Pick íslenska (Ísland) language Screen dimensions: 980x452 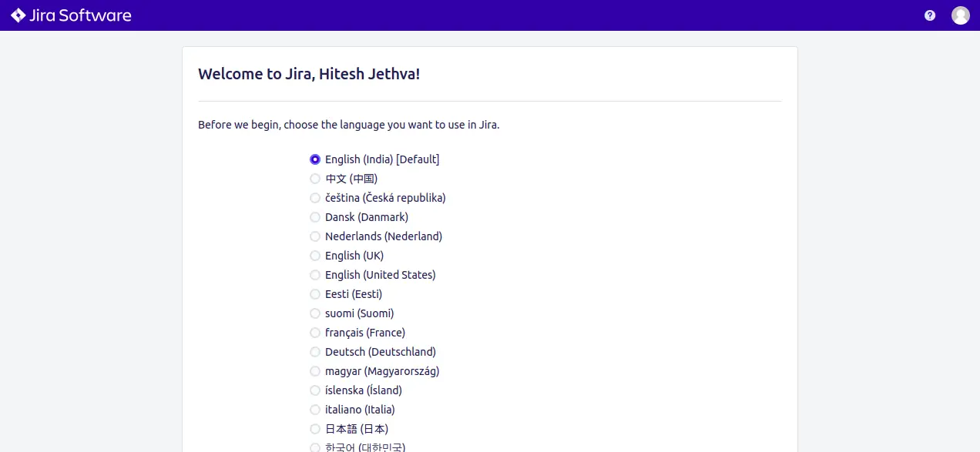315,390
